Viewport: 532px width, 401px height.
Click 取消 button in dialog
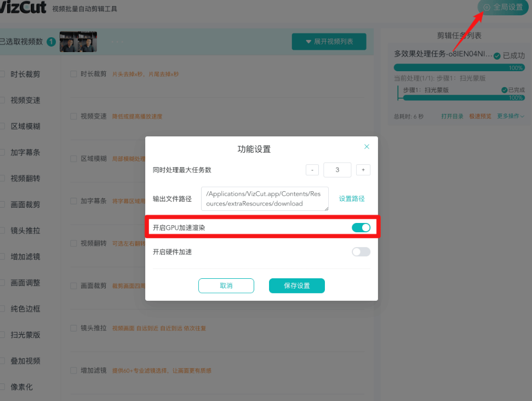pyautogui.click(x=226, y=286)
